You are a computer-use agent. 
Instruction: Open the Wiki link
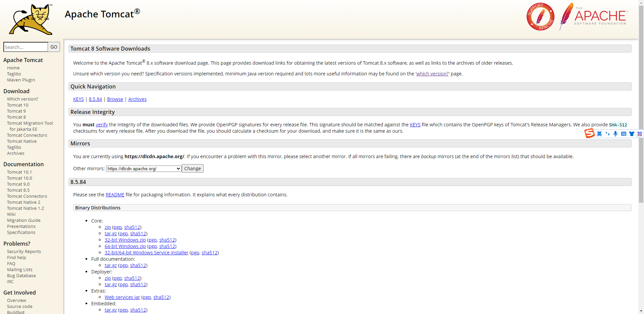click(x=11, y=214)
